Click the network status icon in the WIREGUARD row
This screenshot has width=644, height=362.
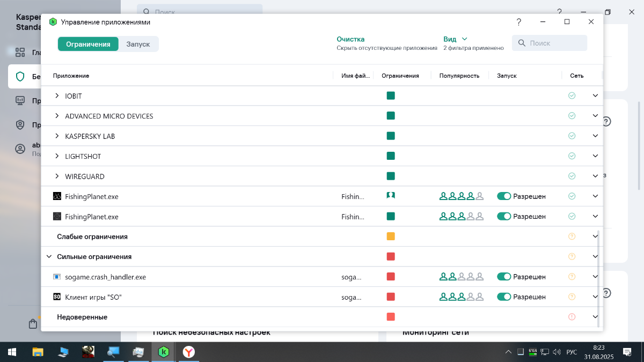[572, 176]
